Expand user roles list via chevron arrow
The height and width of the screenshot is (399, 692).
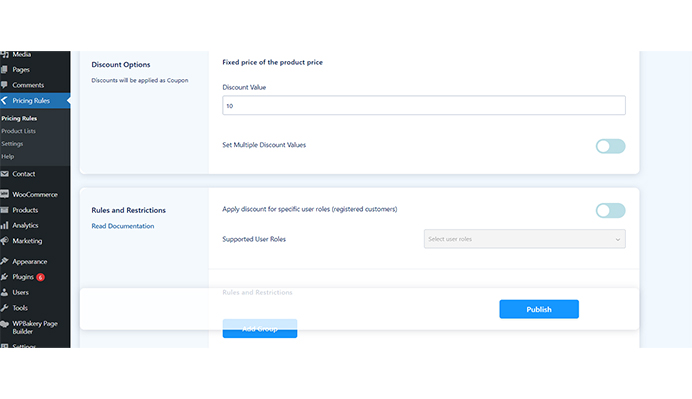[618, 239]
